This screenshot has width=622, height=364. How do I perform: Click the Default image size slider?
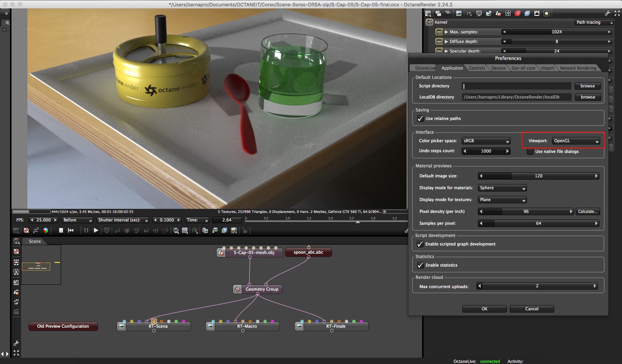(539, 176)
